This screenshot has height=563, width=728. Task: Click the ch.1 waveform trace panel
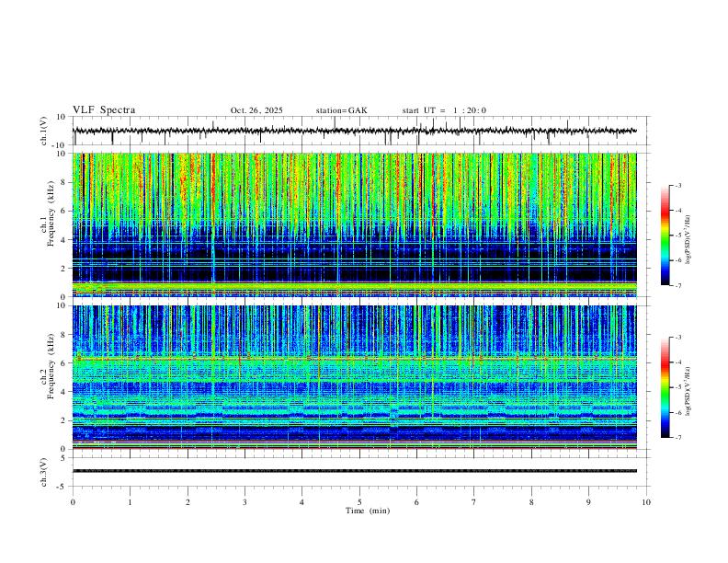(x=361, y=131)
